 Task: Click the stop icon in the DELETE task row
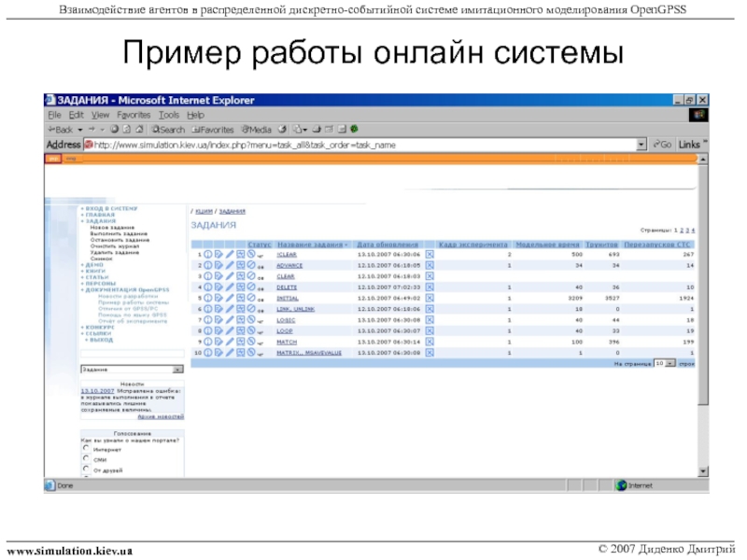250,287
